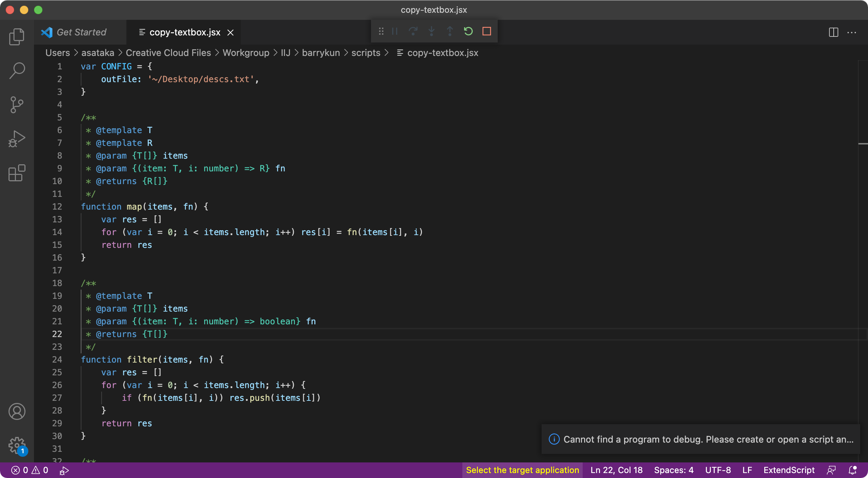Open the Run and Debug view
Image resolution: width=868 pixels, height=478 pixels.
tap(17, 138)
